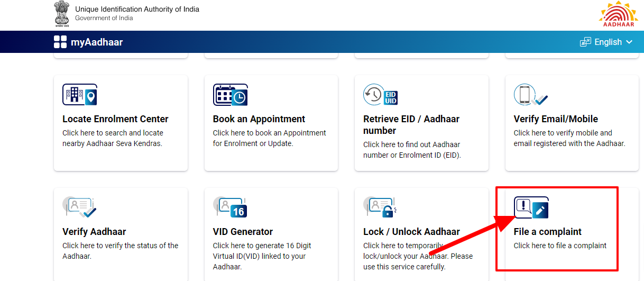644x281 pixels.
Task: Click 'Unique Identification Authority of India' text
Action: click(137, 10)
